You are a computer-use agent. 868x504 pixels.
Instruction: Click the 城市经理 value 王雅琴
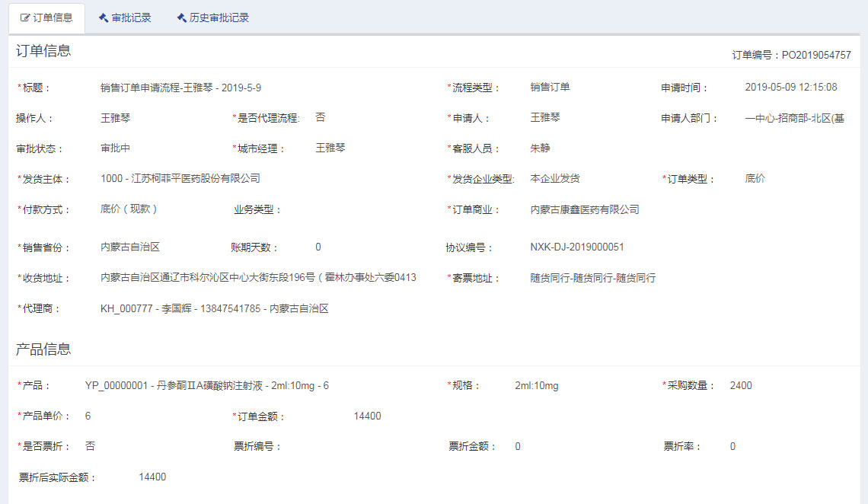(x=330, y=148)
